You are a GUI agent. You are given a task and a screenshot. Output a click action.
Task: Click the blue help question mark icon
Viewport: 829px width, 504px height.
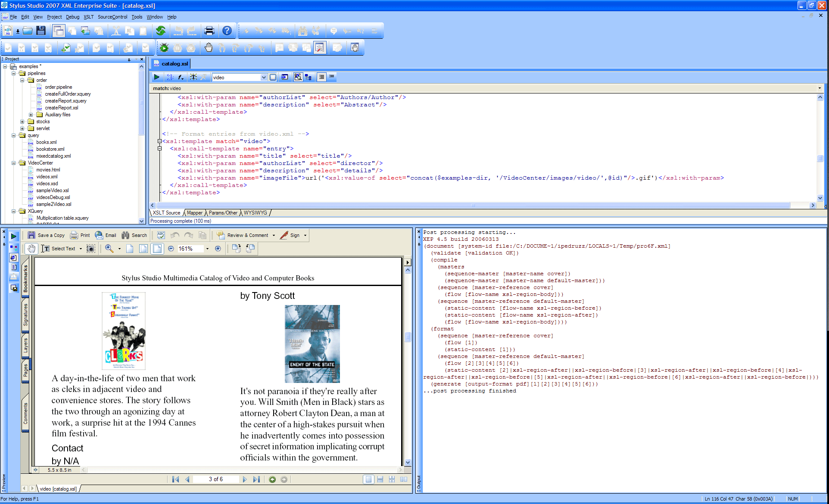pos(227,31)
